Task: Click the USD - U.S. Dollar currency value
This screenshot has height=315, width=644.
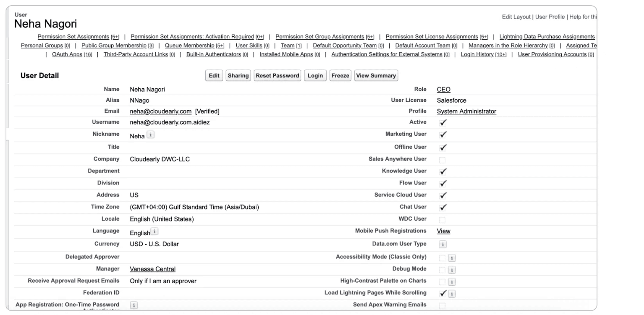Action: click(154, 244)
